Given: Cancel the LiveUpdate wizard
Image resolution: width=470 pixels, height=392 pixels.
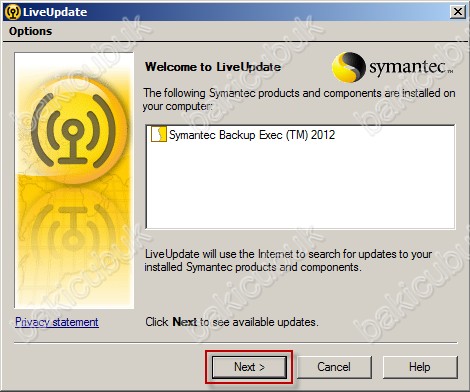Looking at the screenshot, I should (x=334, y=367).
